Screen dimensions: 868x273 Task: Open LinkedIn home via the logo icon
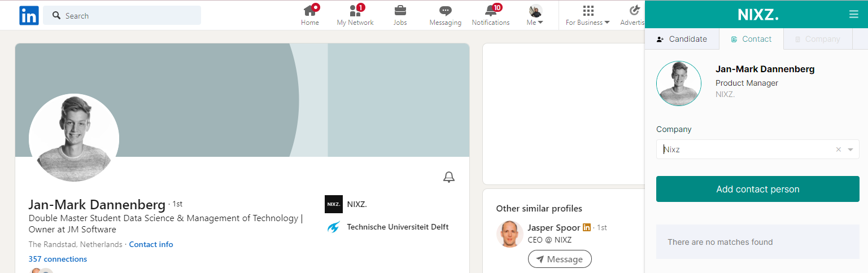[29, 15]
